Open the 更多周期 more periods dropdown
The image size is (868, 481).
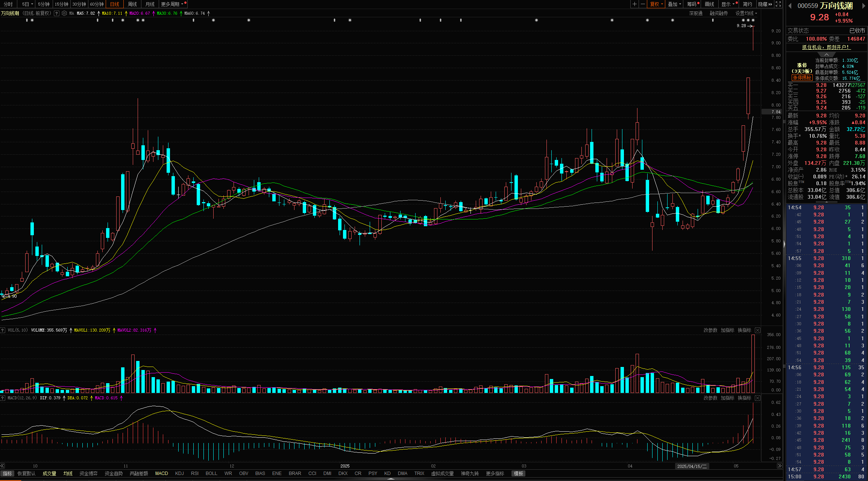point(173,4)
